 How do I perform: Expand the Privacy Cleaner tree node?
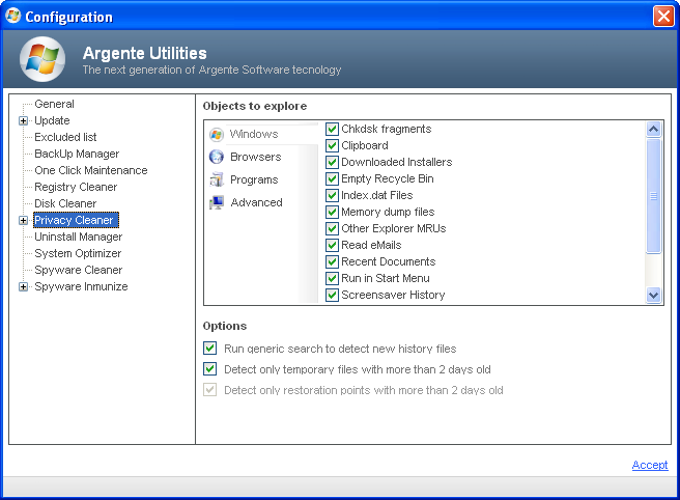(23, 220)
